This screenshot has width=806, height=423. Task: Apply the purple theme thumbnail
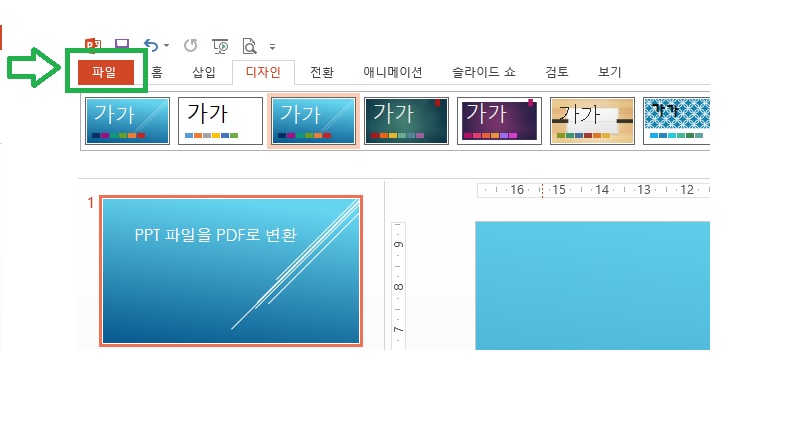(499, 121)
